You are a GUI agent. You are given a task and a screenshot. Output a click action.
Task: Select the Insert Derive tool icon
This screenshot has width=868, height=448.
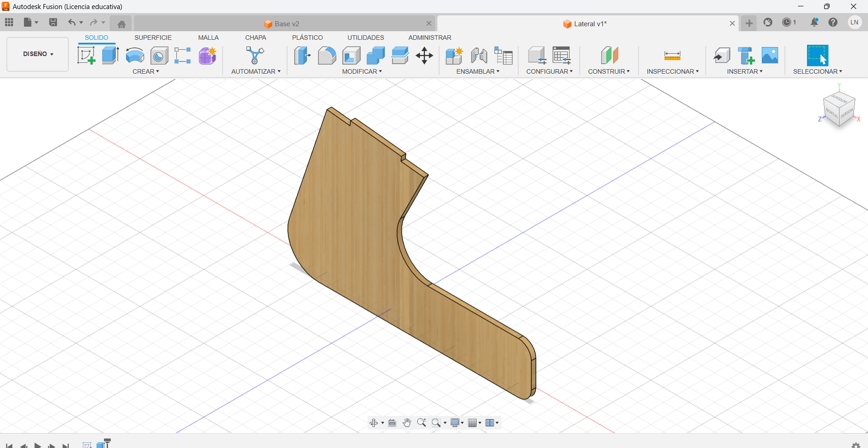coord(722,56)
